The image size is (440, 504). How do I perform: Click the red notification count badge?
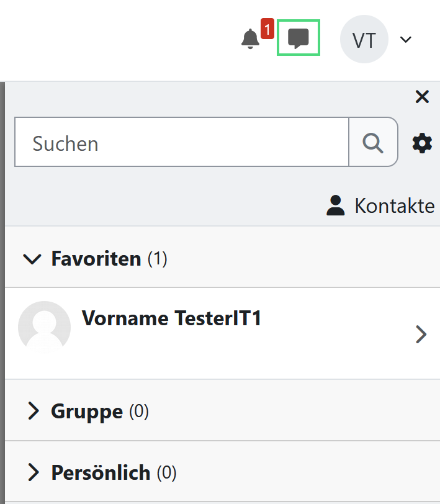(x=267, y=29)
